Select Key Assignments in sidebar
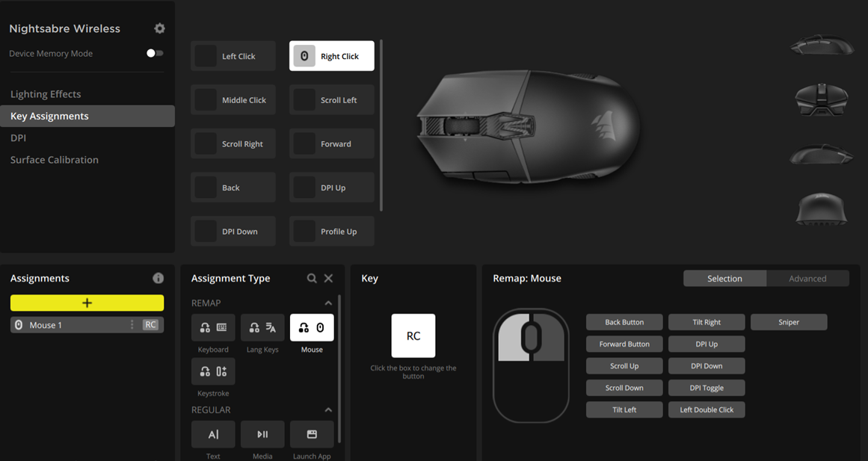Screen dimensions: 868x461 [x=87, y=117]
